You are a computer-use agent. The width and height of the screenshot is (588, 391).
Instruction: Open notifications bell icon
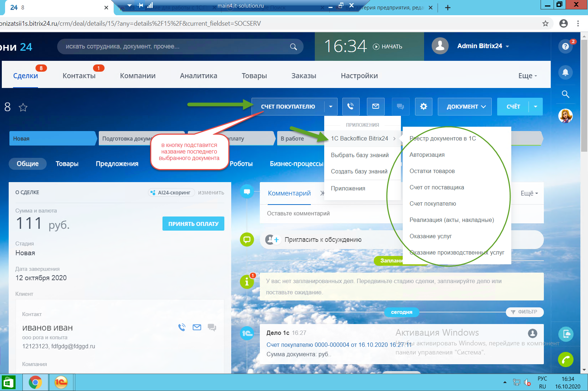click(566, 72)
